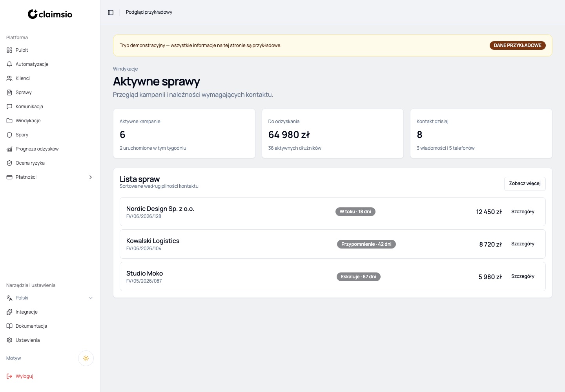Image resolution: width=565 pixels, height=392 pixels.
Task: Click invoice number FV/05/2026/087
Action: (144, 281)
